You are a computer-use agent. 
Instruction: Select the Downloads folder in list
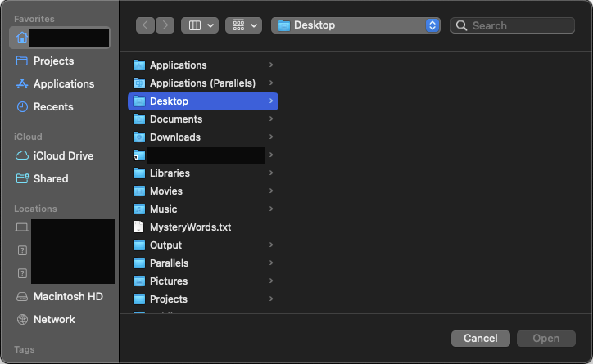click(x=174, y=137)
